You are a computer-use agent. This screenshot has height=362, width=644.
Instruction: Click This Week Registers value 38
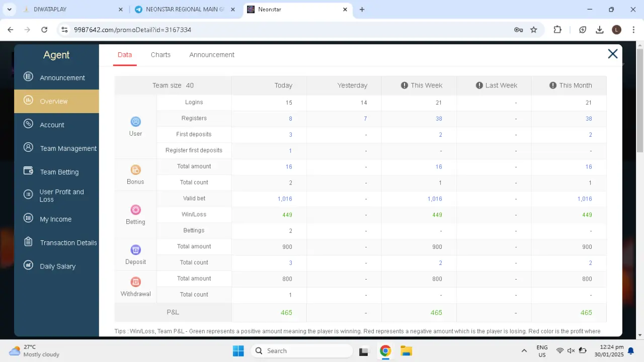point(439,119)
